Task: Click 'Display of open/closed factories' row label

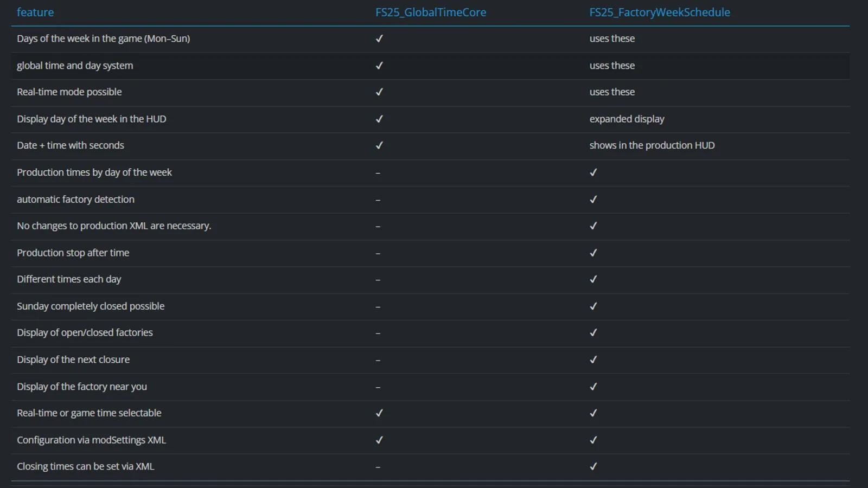Action: pos(85,332)
